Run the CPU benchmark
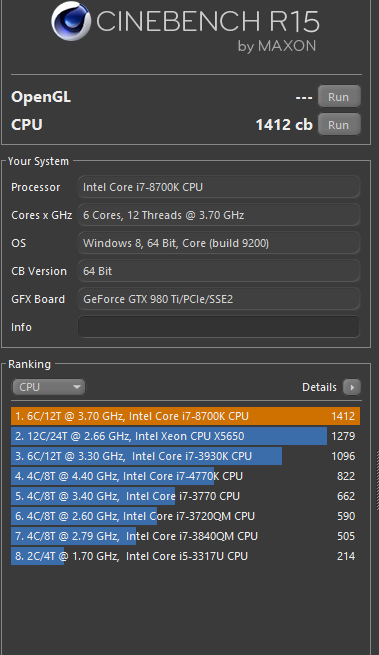This screenshot has height=655, width=379. (339, 124)
